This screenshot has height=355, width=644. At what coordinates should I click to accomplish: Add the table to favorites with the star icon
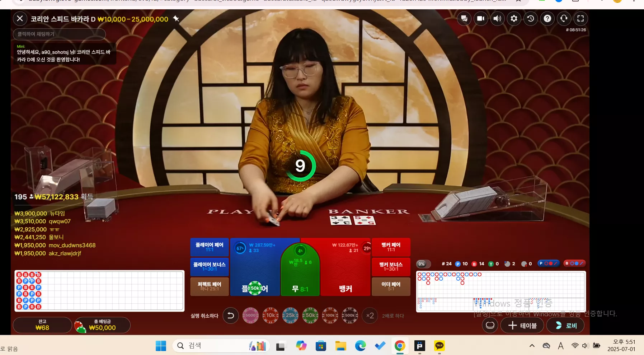pos(176,18)
